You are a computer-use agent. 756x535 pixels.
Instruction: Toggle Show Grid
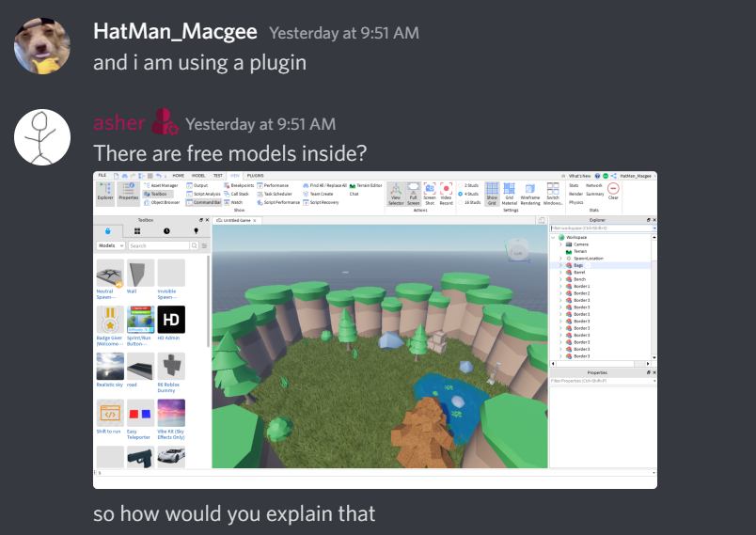click(x=492, y=194)
